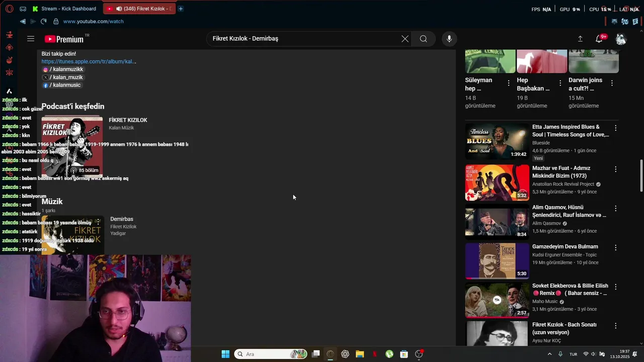
Task: Open the YouTube upload/create icon
Action: pyautogui.click(x=580, y=39)
